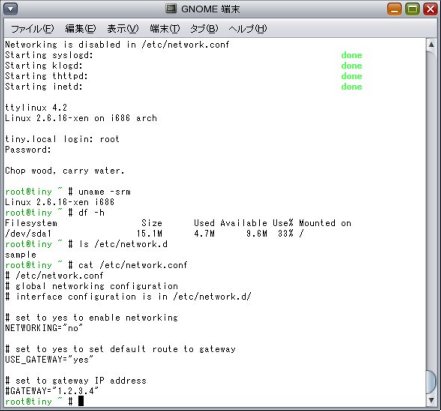441x411 pixels.
Task: Minimize the GNOME terminal window
Action: [x=394, y=9]
